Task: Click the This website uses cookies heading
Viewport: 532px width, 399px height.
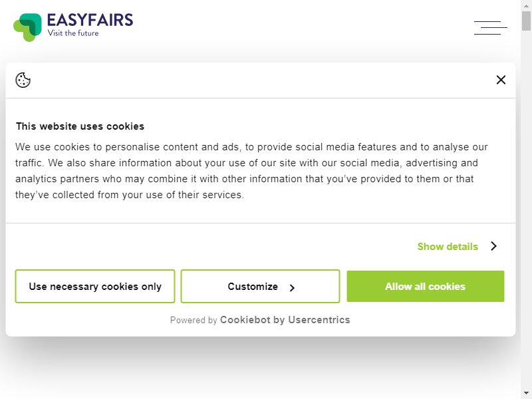Action: pyautogui.click(x=80, y=126)
